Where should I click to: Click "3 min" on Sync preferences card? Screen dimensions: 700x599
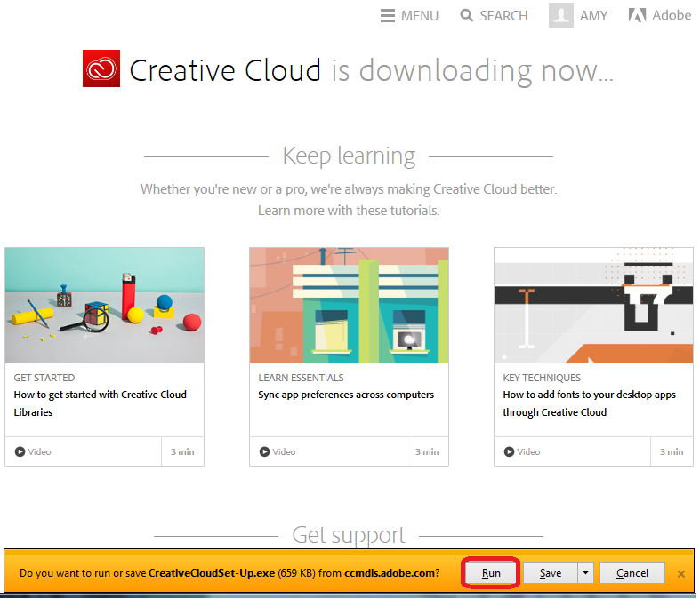click(427, 451)
